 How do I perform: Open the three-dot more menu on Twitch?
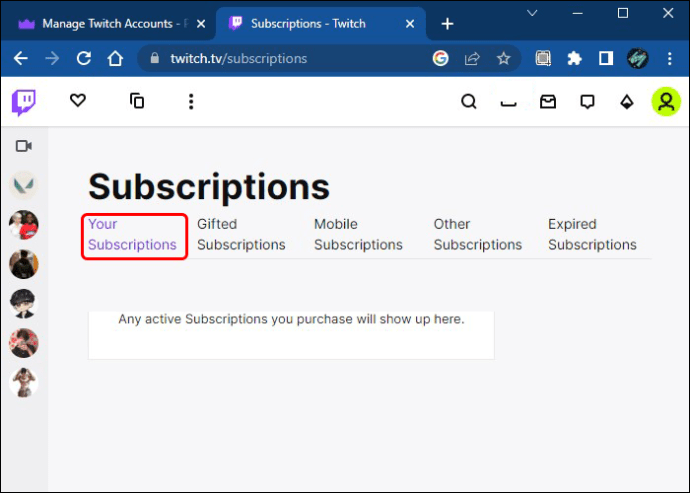coord(191,102)
